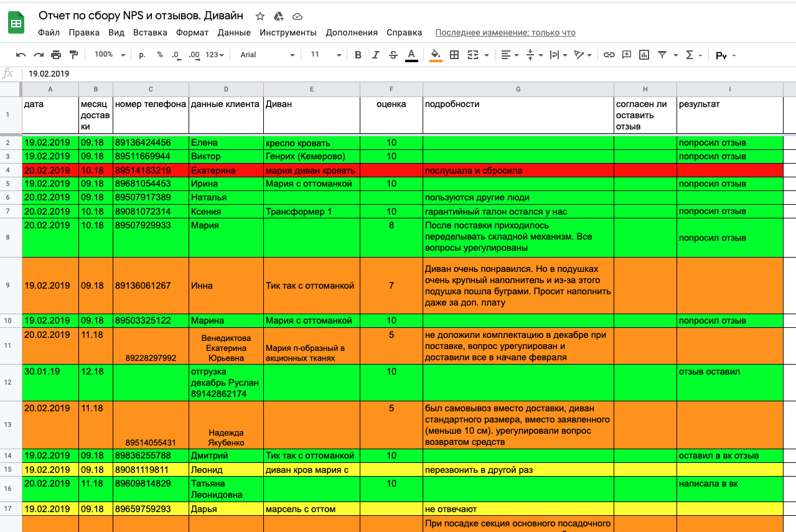Screen dimensions: 796x532
Task: Toggle bold formatting
Action: pos(358,55)
